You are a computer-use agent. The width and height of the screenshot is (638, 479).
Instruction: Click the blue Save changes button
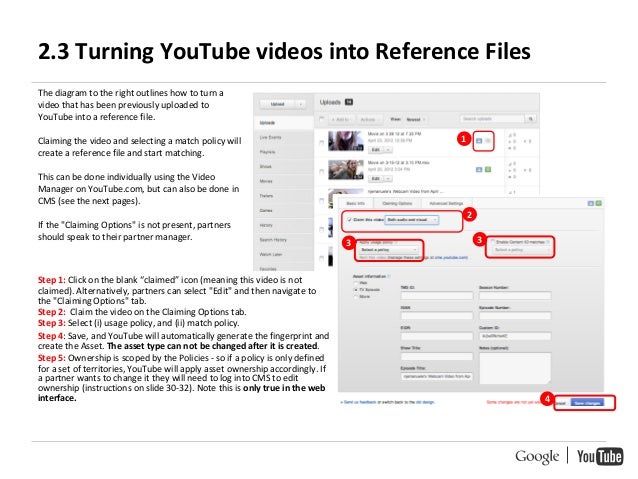[x=587, y=403]
